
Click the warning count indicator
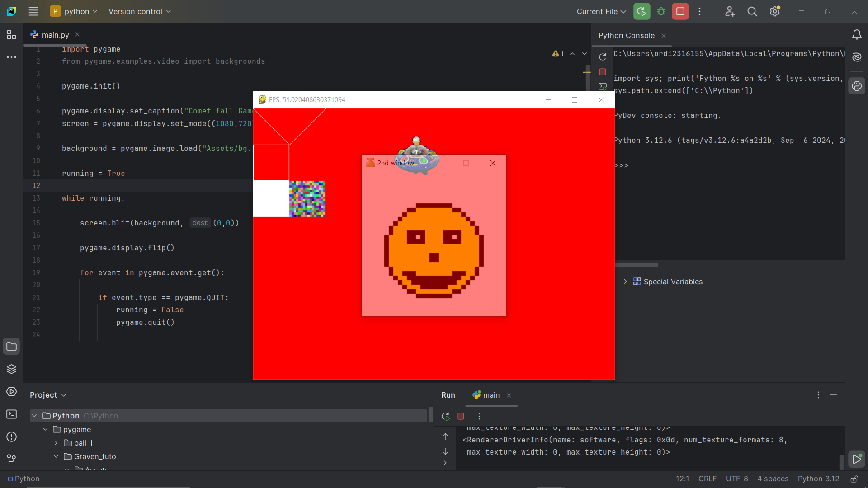click(x=558, y=54)
